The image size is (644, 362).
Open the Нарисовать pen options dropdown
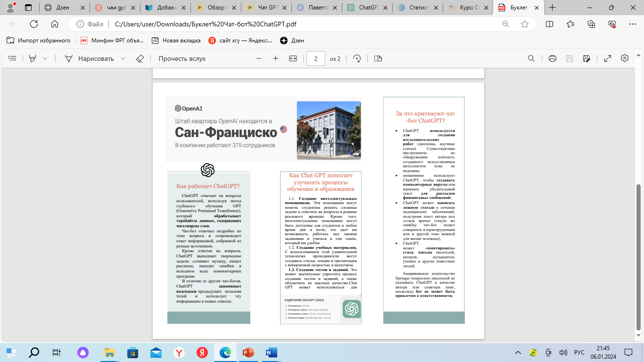click(123, 58)
